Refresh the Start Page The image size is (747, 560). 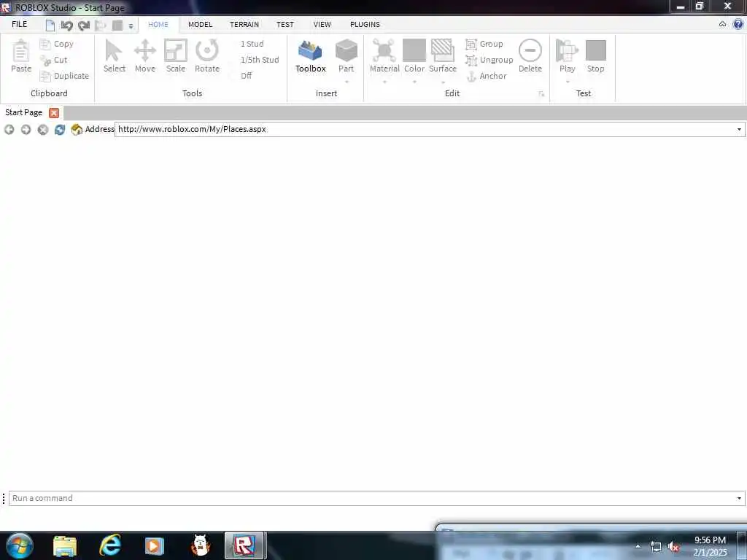pyautogui.click(x=60, y=130)
